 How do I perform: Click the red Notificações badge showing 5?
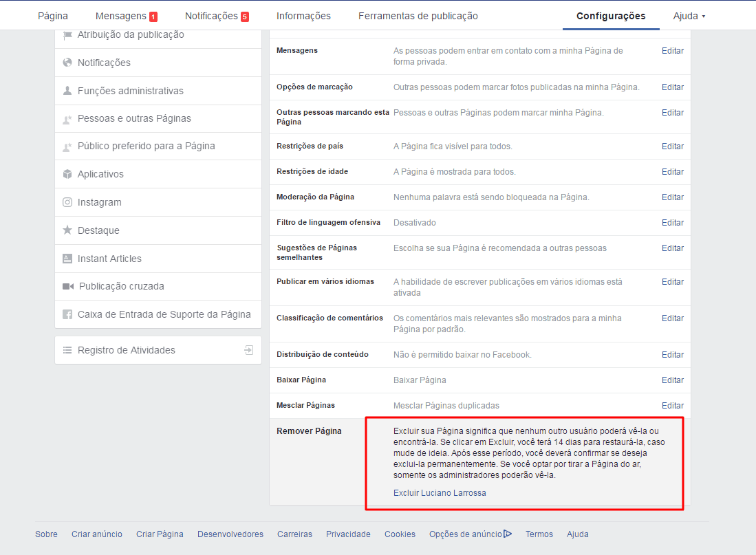[245, 17]
